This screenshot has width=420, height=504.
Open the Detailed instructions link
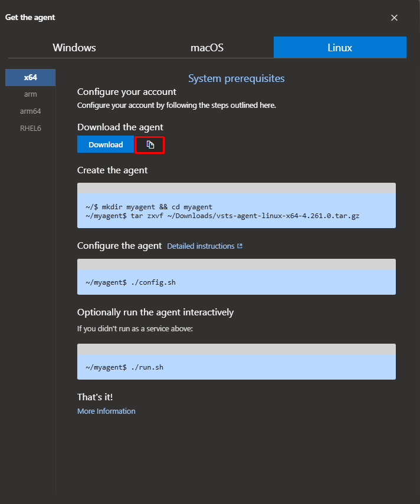[201, 246]
